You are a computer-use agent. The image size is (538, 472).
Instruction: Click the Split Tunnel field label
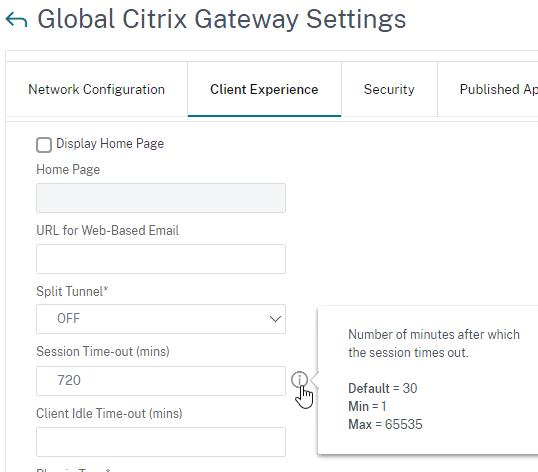click(72, 291)
